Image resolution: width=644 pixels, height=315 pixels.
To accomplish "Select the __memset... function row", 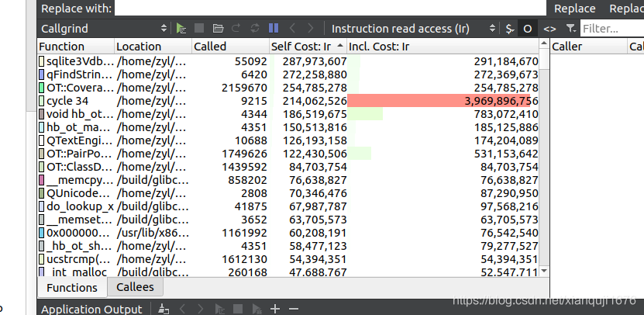I will pyautogui.click(x=288, y=220).
